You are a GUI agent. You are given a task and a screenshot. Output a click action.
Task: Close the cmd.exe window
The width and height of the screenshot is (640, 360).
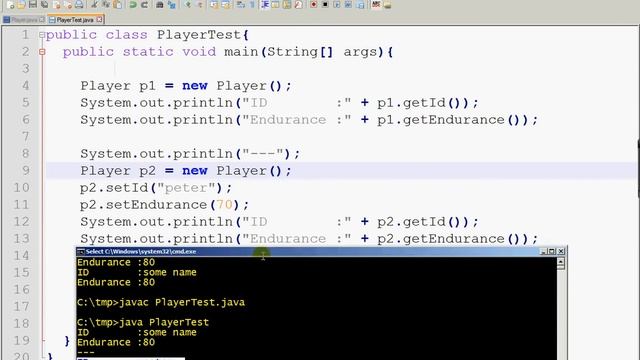tap(561, 251)
